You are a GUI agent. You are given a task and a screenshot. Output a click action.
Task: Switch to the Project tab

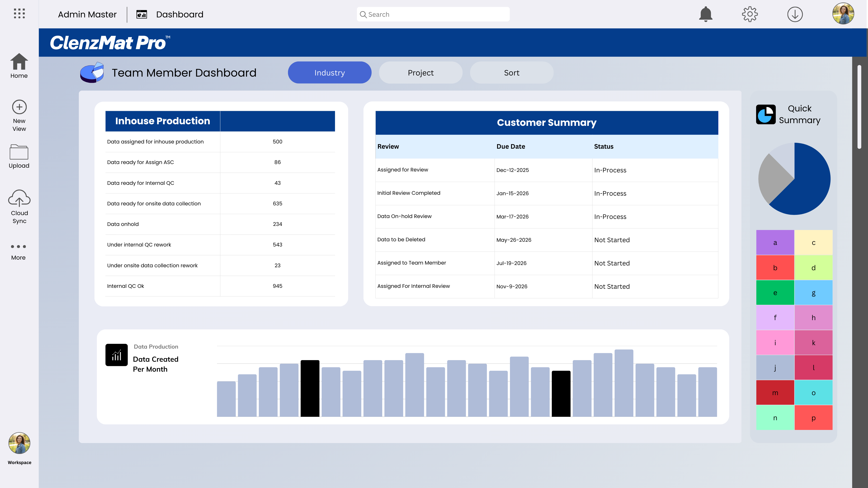click(420, 73)
